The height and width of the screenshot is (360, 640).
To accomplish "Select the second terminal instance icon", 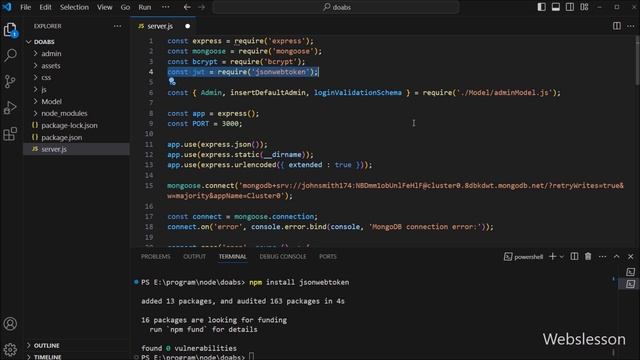I will [630, 284].
